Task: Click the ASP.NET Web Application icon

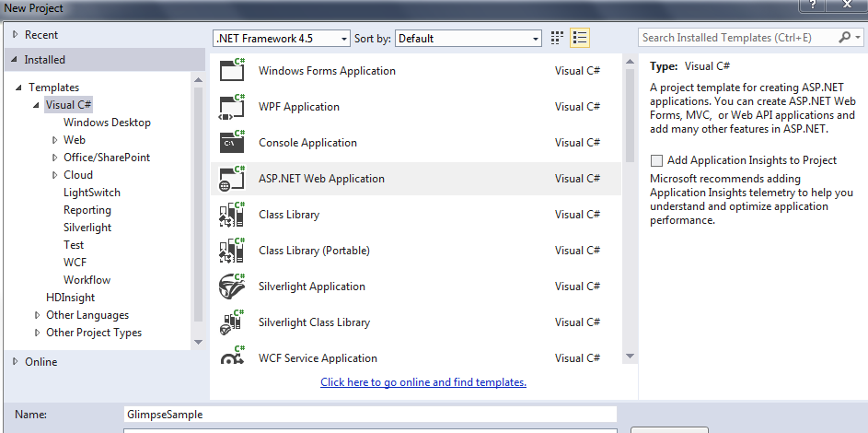Action: [x=231, y=179]
